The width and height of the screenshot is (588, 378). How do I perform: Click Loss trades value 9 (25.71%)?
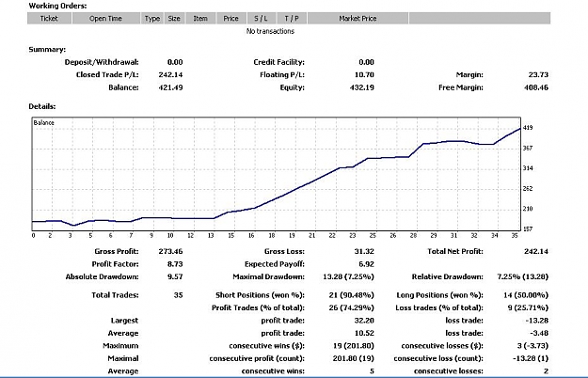pyautogui.click(x=528, y=307)
